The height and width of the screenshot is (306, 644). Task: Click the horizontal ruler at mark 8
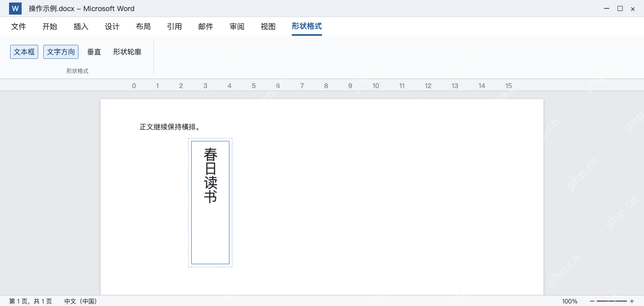(326, 86)
